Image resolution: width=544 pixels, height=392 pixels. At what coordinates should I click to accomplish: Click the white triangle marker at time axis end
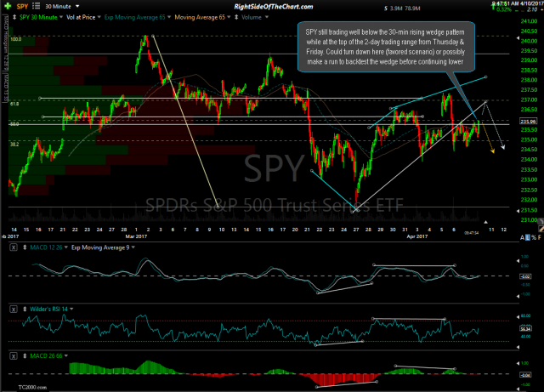[485, 222]
